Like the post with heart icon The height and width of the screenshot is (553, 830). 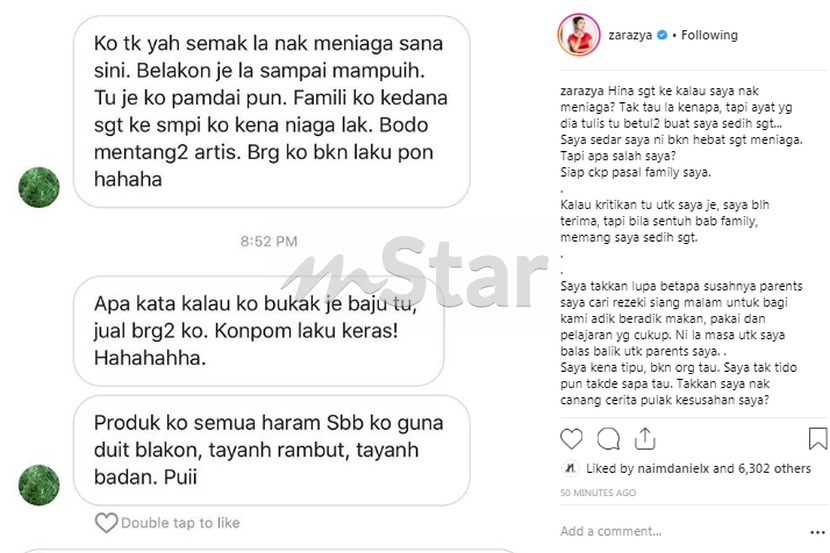[571, 439]
